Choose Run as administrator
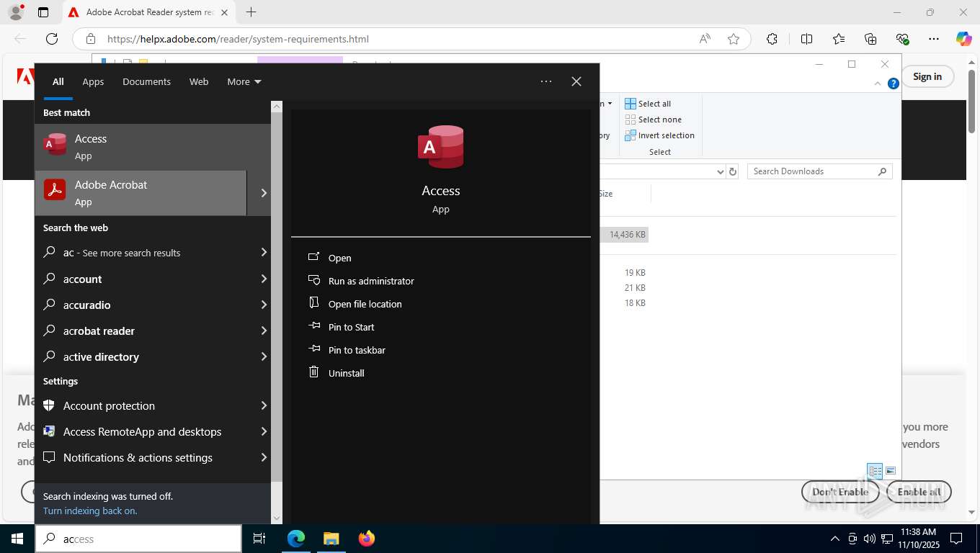This screenshot has height=553, width=980. 370,281
